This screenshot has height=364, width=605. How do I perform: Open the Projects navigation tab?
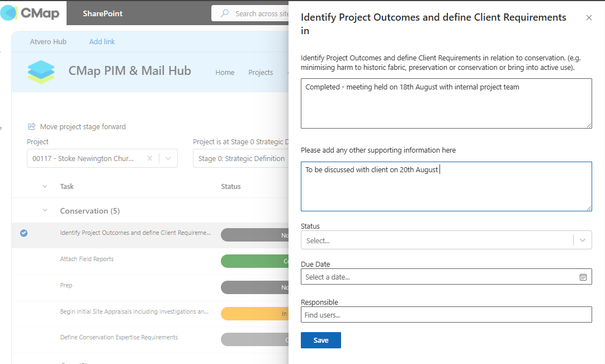coord(261,72)
